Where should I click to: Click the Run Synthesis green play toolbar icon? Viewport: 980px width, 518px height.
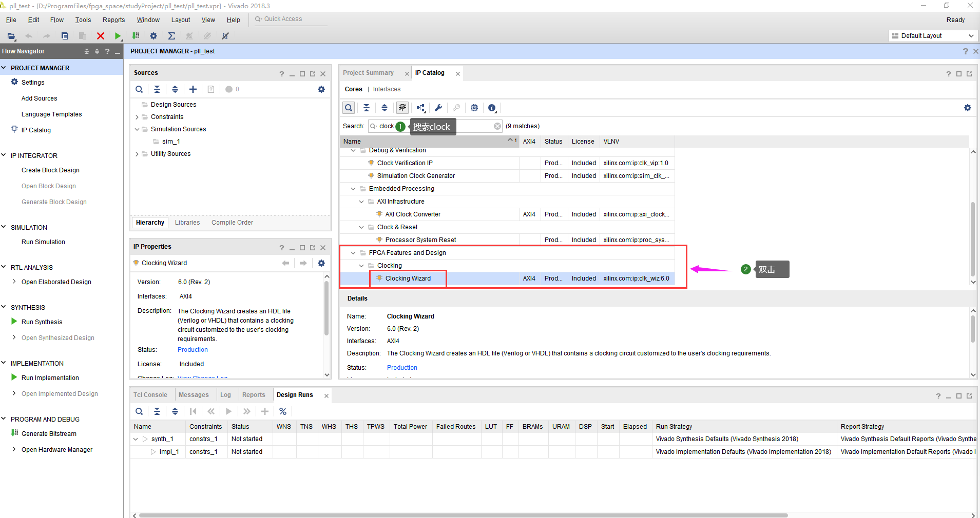118,36
